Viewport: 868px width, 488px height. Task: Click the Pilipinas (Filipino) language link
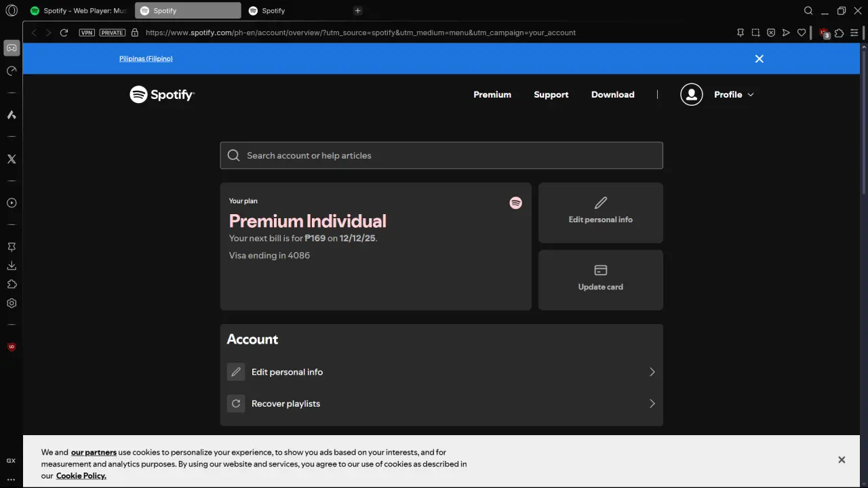click(146, 59)
